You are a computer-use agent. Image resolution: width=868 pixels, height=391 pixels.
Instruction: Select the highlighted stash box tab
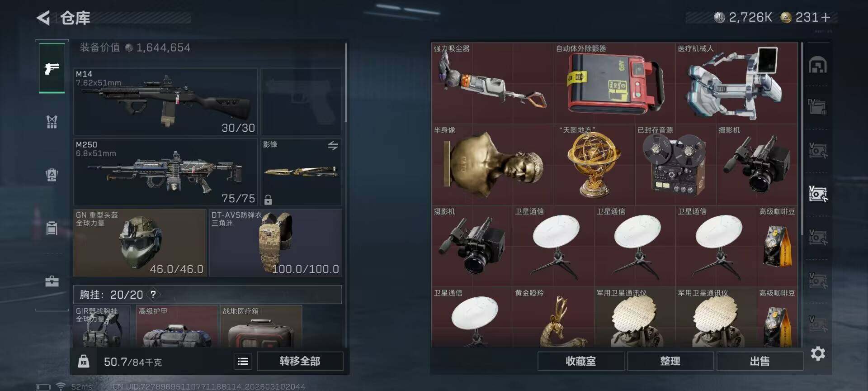818,194
